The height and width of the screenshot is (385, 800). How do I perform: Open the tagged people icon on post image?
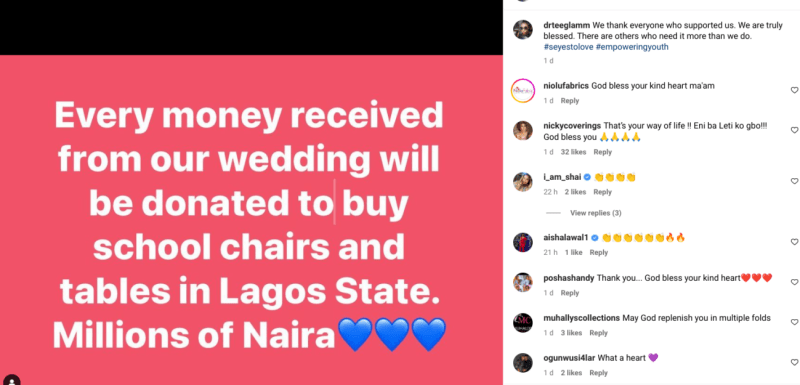pyautogui.click(x=11, y=380)
